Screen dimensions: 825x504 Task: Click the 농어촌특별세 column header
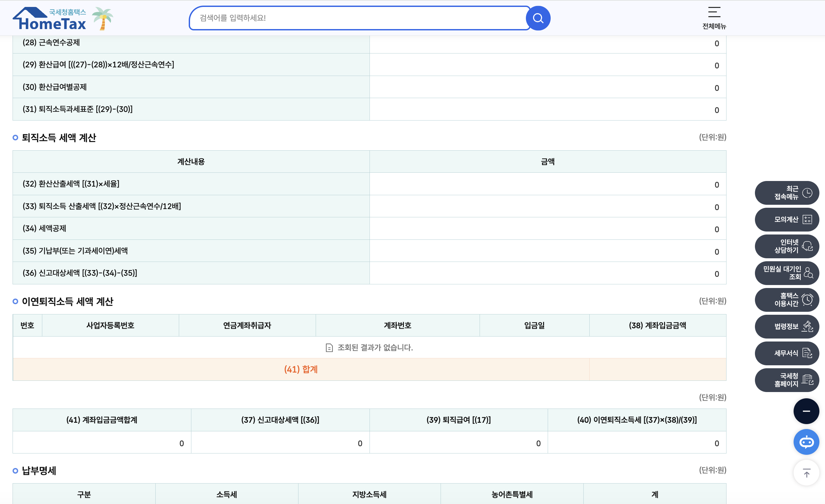pos(512,494)
